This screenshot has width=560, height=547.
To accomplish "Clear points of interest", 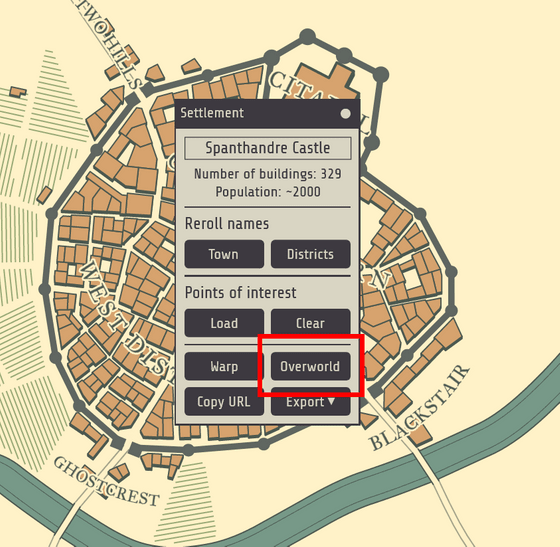I will point(310,323).
